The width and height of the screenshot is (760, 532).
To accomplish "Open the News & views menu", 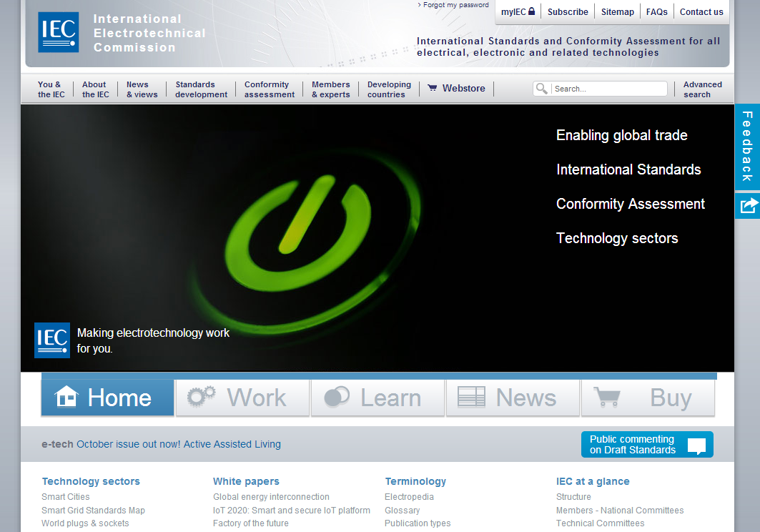I will (x=142, y=89).
